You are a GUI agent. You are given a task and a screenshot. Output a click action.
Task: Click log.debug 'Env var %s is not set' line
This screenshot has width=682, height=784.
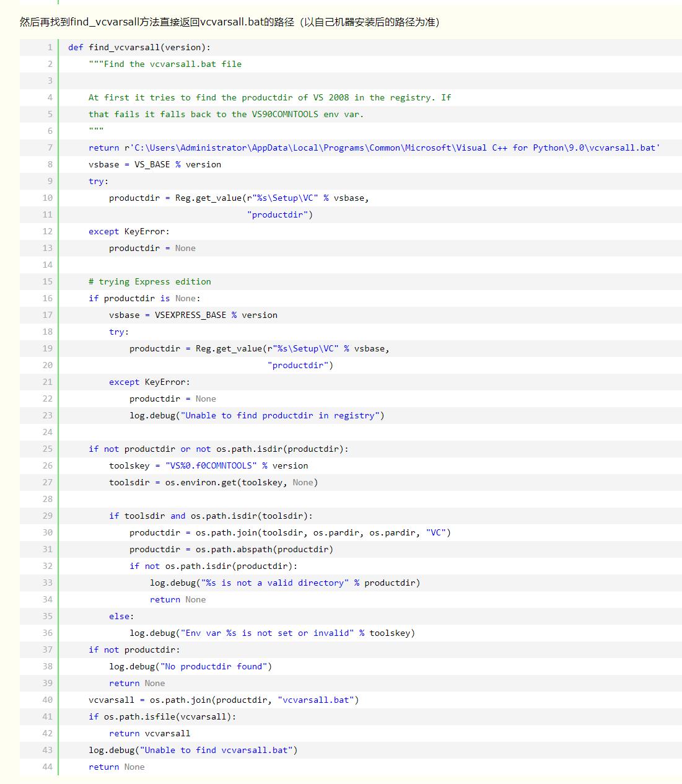coord(273,633)
